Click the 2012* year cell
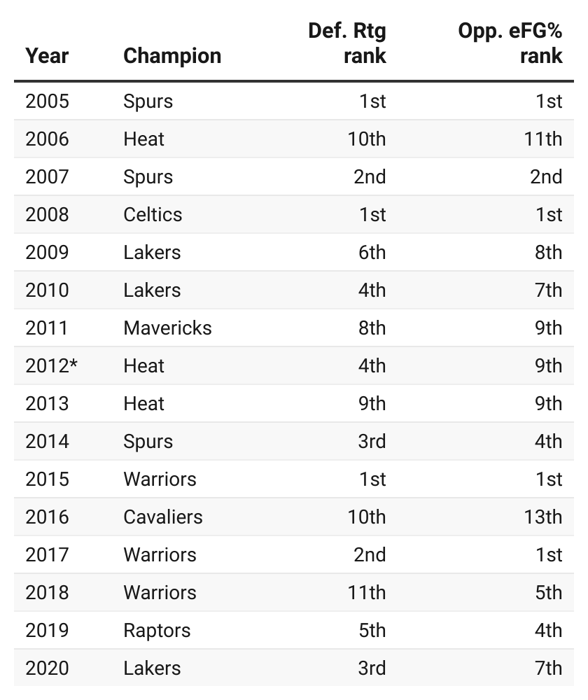The image size is (588, 700). point(51,366)
